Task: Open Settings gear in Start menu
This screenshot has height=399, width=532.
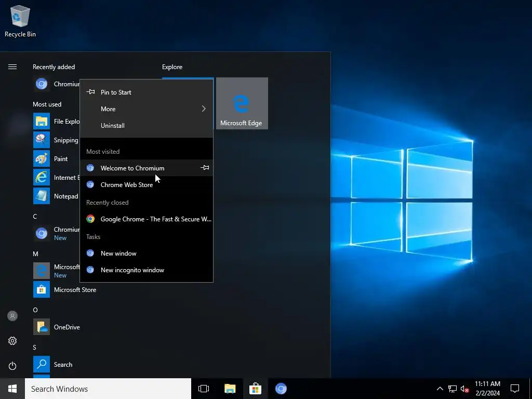Action: click(x=12, y=341)
